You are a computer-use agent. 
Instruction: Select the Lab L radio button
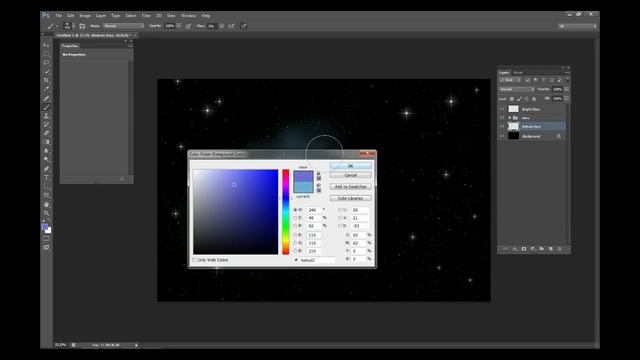point(340,210)
